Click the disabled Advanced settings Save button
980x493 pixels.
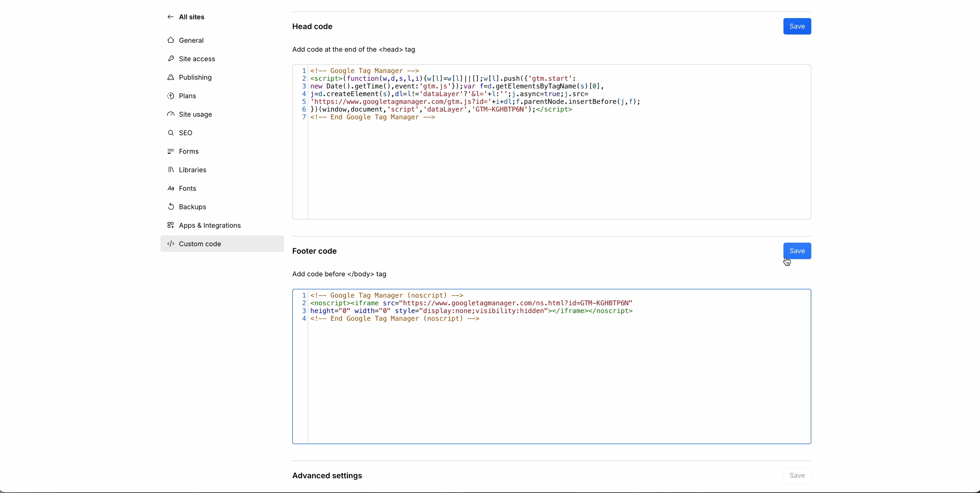coord(797,476)
